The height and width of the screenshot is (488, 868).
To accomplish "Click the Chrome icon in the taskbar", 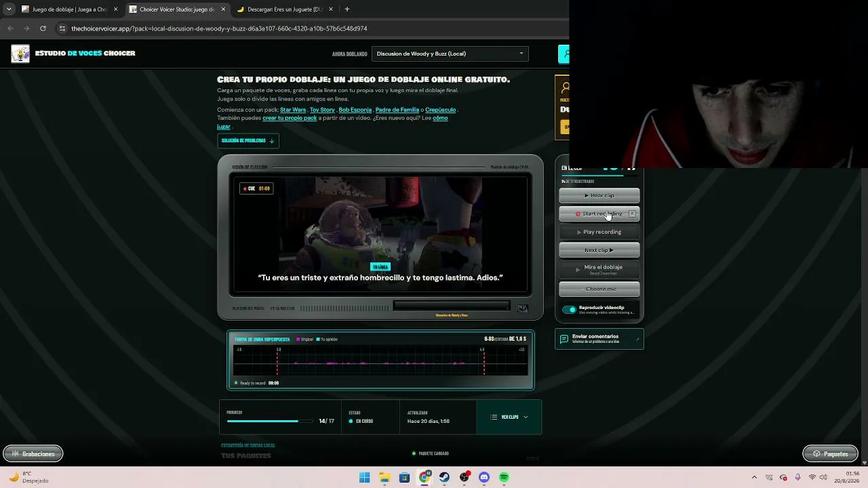I will point(425,478).
